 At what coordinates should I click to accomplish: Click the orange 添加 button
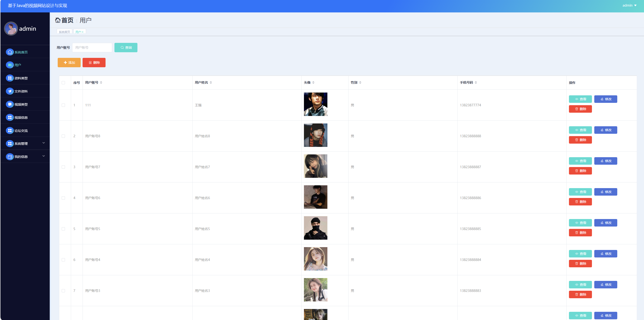point(69,63)
